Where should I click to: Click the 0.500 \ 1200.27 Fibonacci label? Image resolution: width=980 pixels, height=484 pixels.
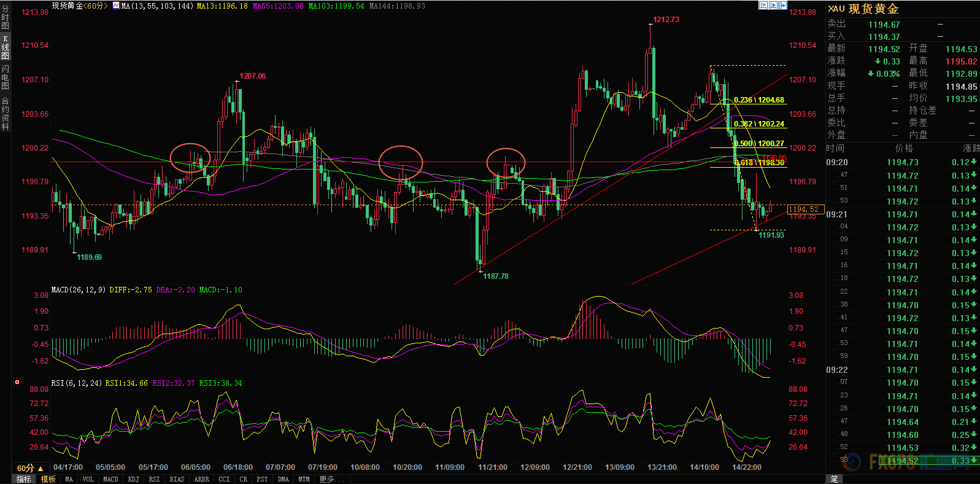pos(759,143)
